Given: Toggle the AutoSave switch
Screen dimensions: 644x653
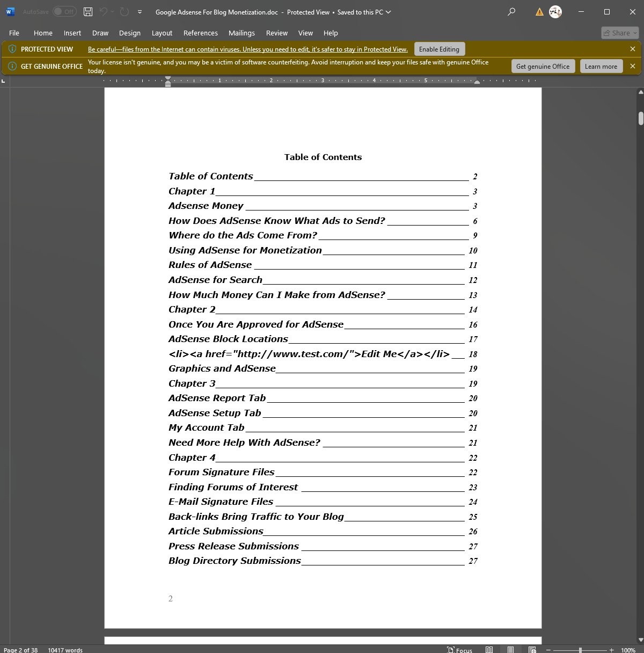Looking at the screenshot, I should click(64, 12).
